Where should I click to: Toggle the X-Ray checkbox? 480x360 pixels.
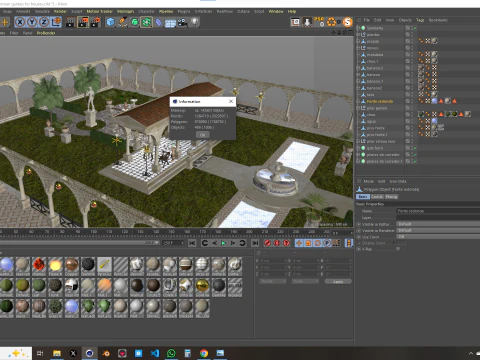pos(398,249)
